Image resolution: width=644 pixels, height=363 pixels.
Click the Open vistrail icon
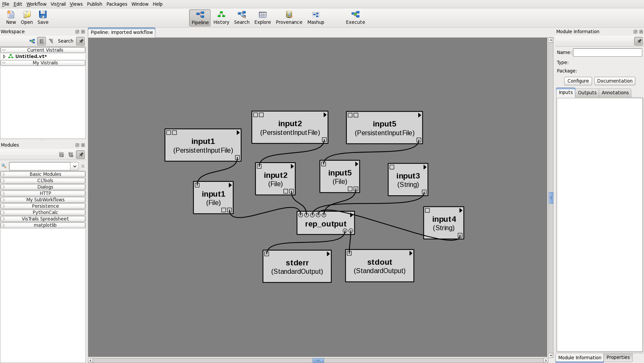pos(26,14)
